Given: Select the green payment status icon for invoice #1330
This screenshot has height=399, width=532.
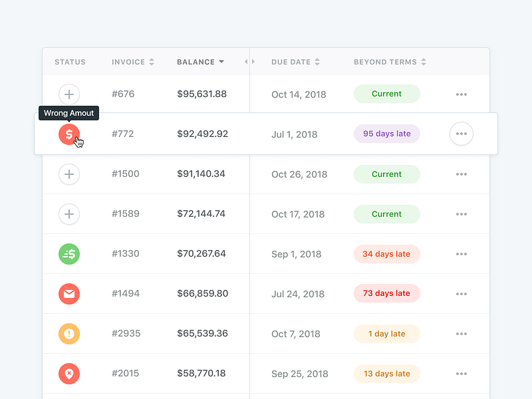Looking at the screenshot, I should click(x=69, y=253).
